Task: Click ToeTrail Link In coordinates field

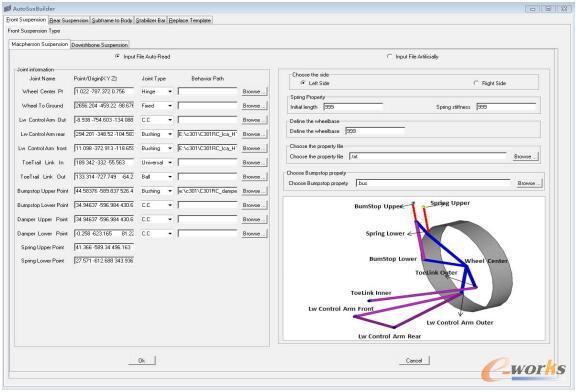Action: (104, 162)
